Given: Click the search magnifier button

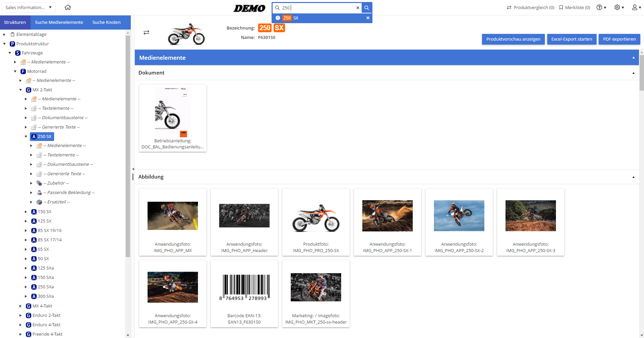Looking at the screenshot, I should click(x=367, y=8).
